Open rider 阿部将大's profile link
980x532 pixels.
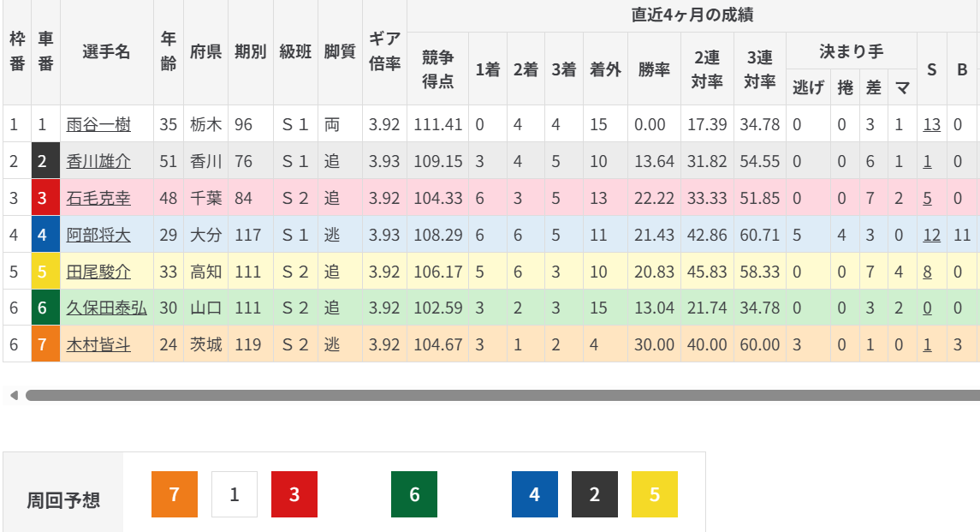tap(98, 235)
